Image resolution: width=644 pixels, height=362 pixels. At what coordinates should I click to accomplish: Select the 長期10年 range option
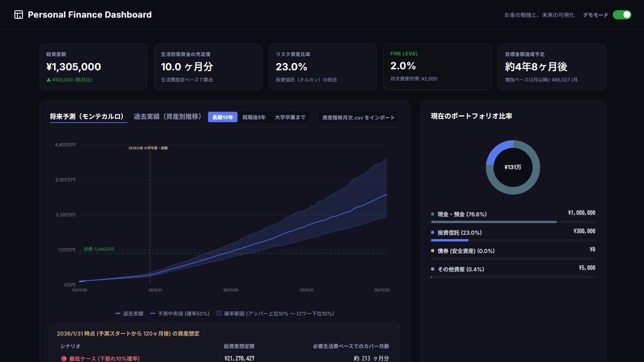point(223,117)
